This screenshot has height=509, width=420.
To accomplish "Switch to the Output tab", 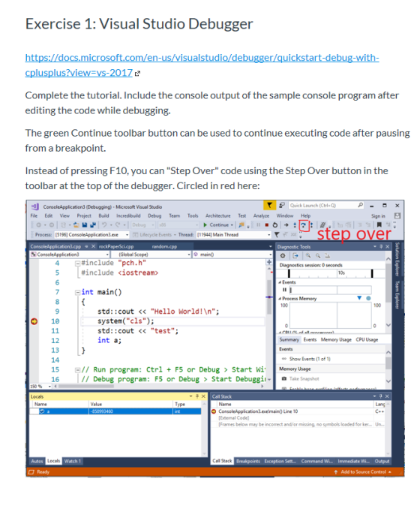I will click(382, 461).
